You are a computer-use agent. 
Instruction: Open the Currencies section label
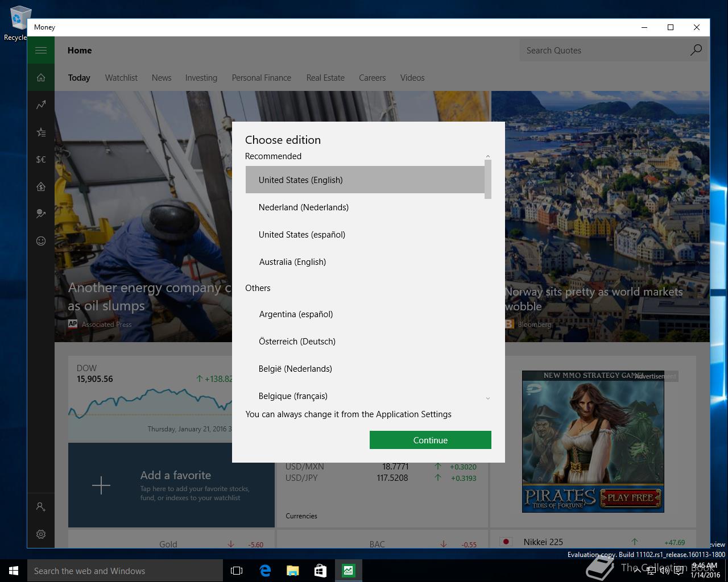click(x=301, y=516)
